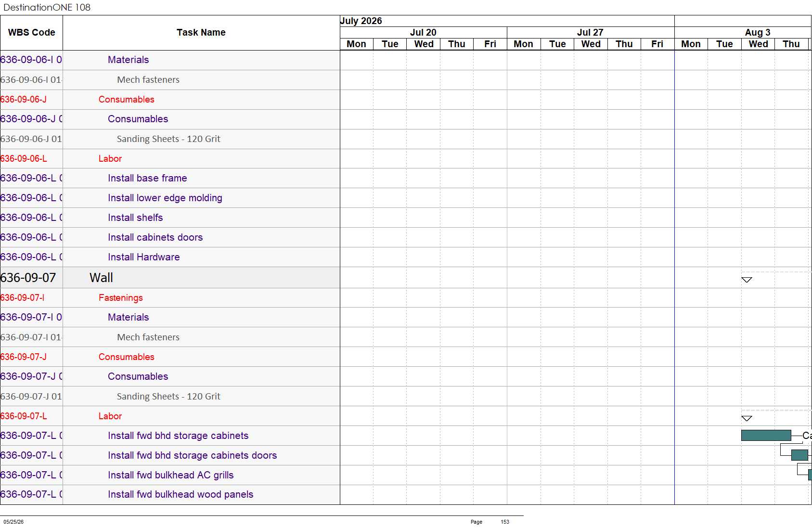Select Mech fasteners under 636-09-06-I

coord(170,80)
